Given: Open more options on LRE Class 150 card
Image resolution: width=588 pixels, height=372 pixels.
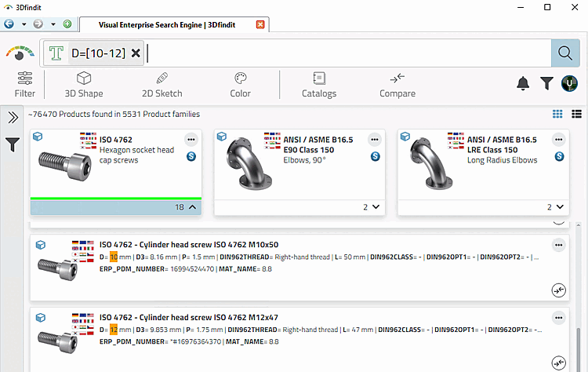Looking at the screenshot, I should (559, 140).
